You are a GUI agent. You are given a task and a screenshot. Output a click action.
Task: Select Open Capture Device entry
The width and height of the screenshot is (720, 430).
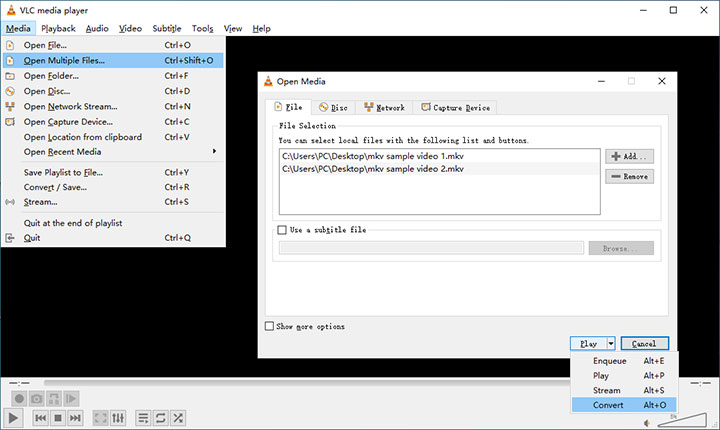[x=113, y=122]
